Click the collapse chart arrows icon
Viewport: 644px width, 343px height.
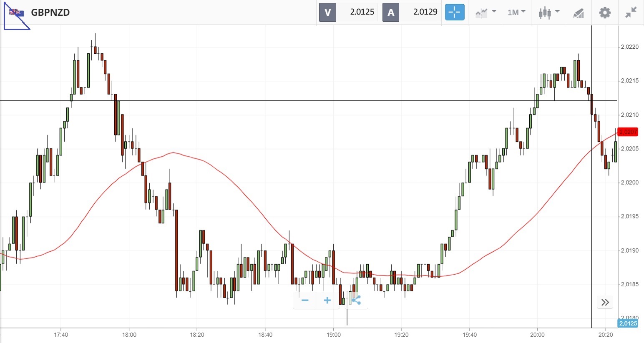[631, 12]
